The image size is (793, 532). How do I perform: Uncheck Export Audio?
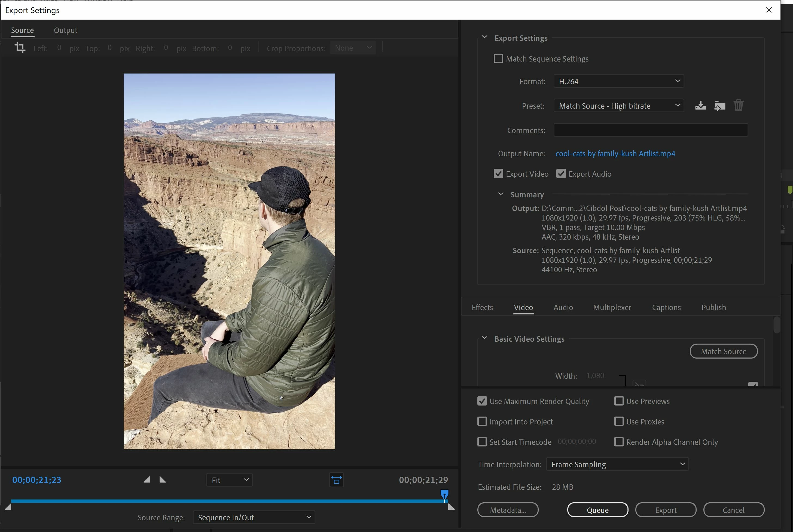point(561,174)
